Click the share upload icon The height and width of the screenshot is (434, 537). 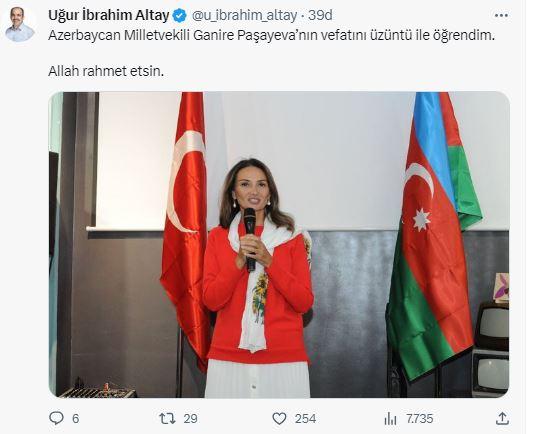(502, 419)
